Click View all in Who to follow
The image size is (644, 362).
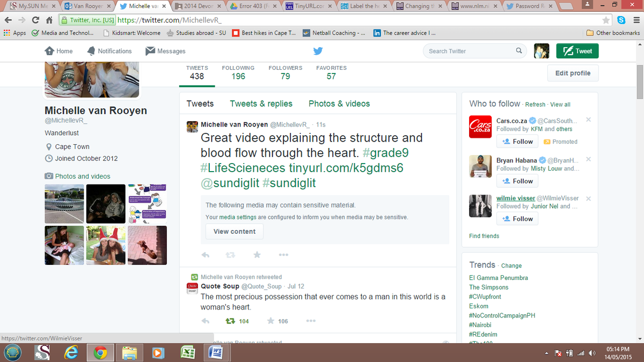pyautogui.click(x=560, y=105)
